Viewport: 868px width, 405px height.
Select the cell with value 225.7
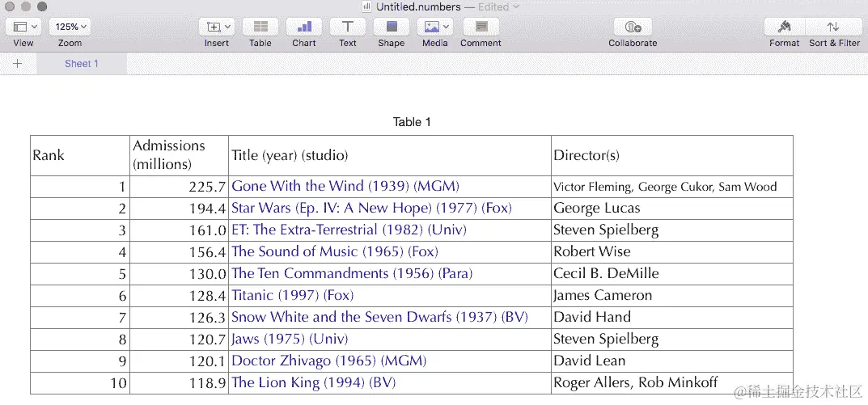(180, 187)
